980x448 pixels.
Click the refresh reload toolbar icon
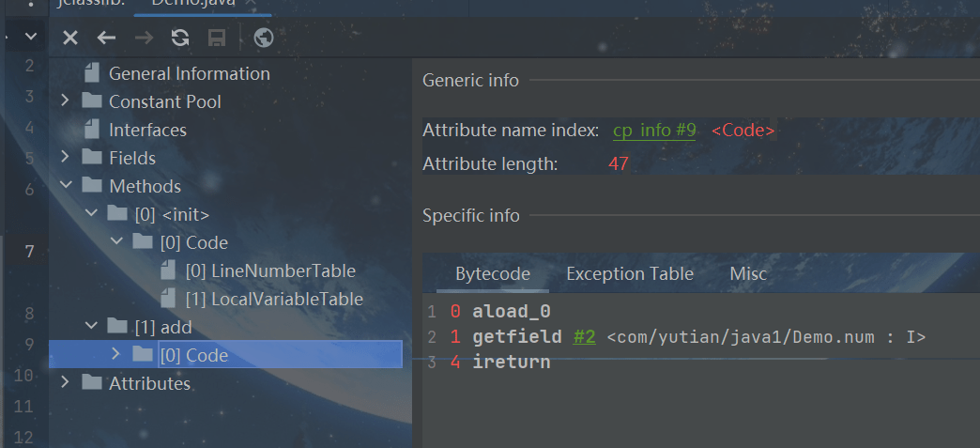point(180,38)
